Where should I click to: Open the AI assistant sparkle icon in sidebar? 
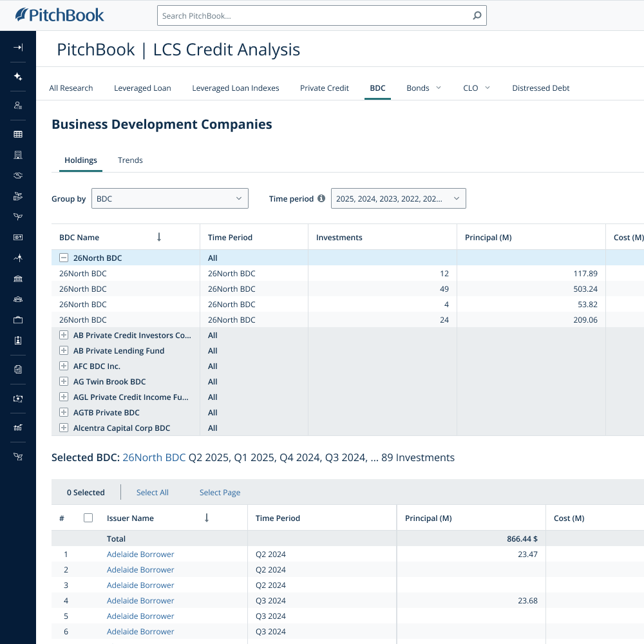coord(17,77)
